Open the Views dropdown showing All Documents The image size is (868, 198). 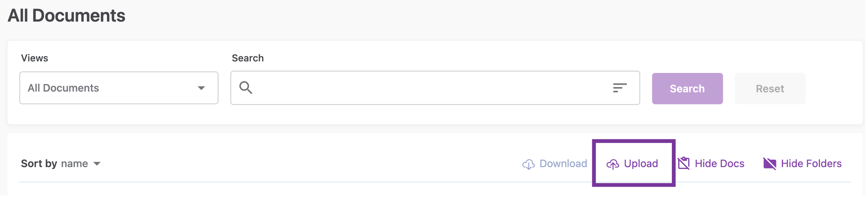(x=119, y=88)
